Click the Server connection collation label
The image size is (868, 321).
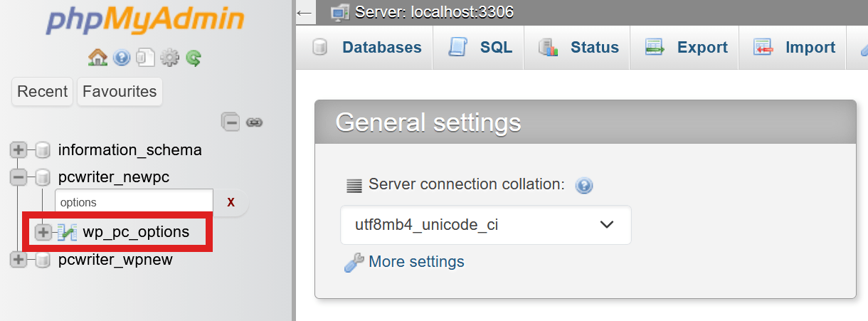(x=467, y=184)
